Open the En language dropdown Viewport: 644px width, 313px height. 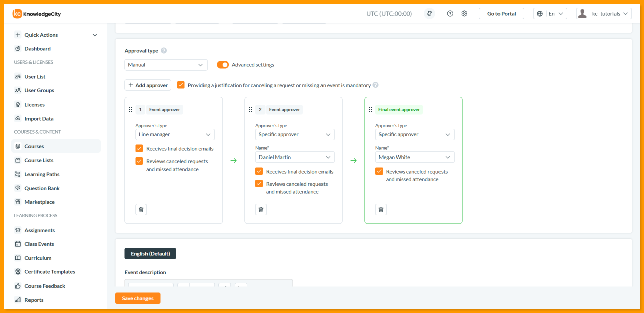(x=550, y=14)
